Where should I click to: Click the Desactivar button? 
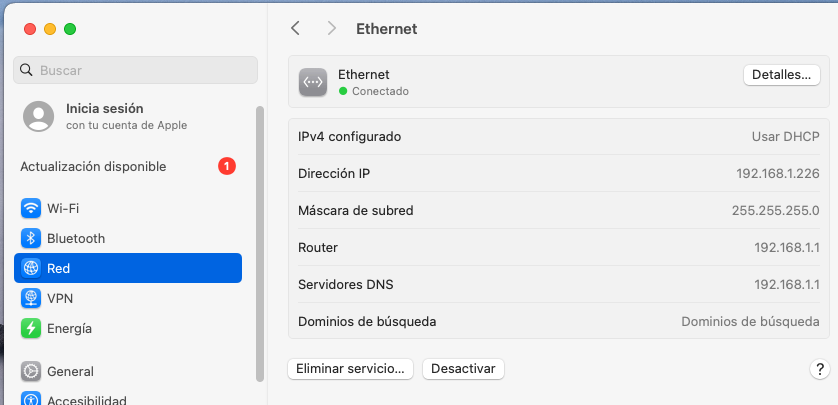pos(463,369)
